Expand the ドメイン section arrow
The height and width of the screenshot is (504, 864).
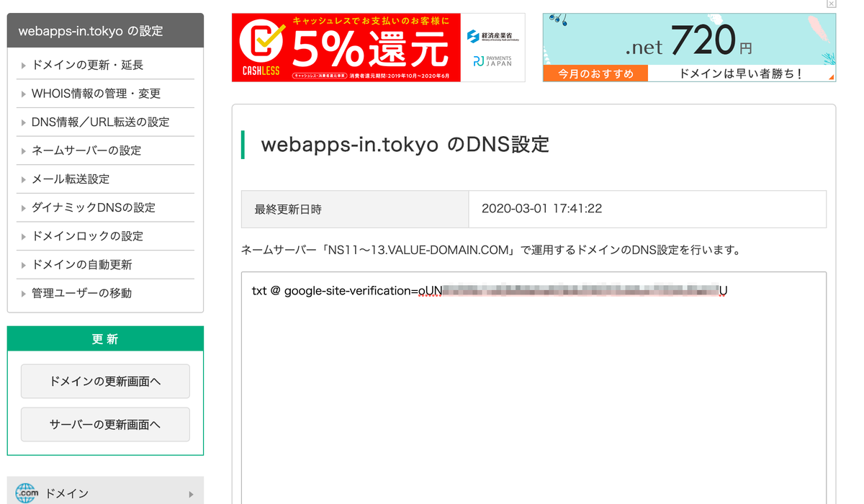pos(191,494)
